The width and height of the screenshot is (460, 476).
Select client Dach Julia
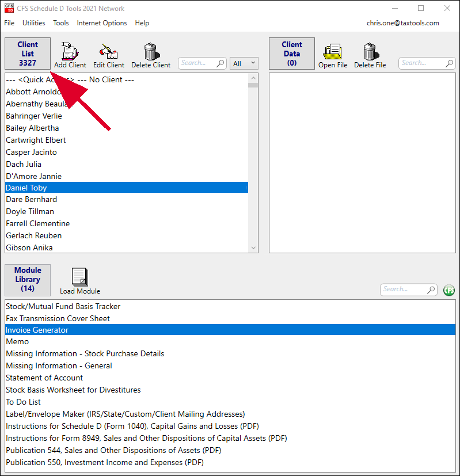(x=127, y=164)
